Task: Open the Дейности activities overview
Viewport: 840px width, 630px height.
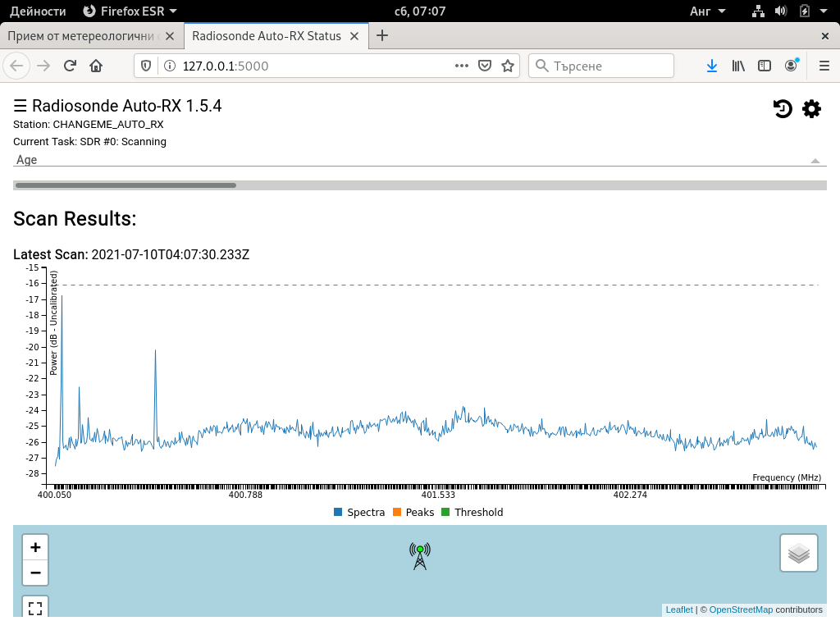Action: [38, 11]
